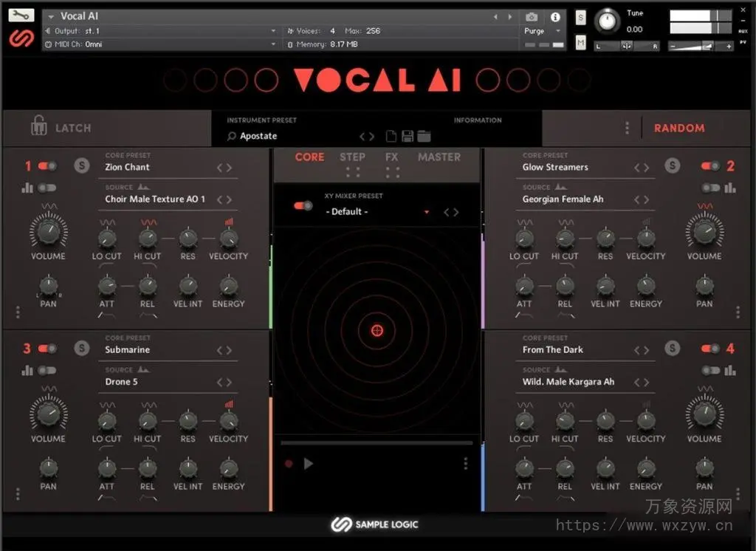Click the save preset floppy disk icon
The width and height of the screenshot is (756, 551).
tap(408, 136)
